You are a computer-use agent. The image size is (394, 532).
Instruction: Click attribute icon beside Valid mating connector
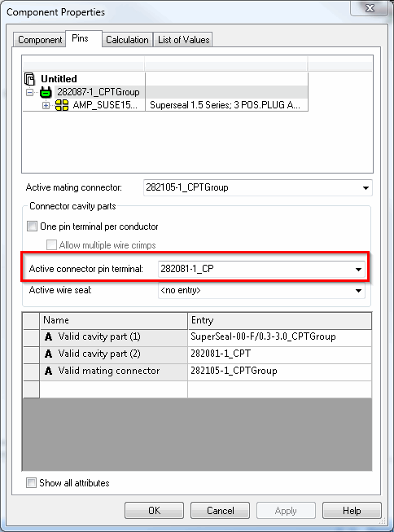point(49,371)
